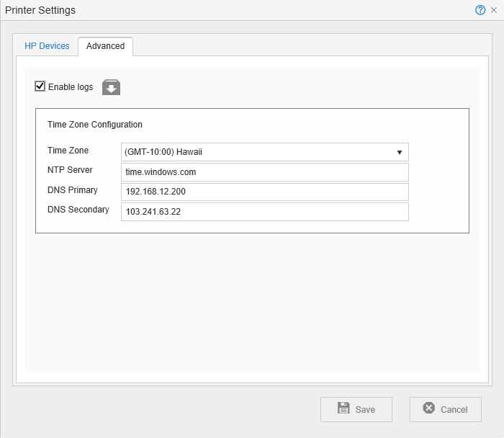This screenshot has width=504, height=438.
Task: Click the X circle icon on Cancel
Action: tap(429, 408)
